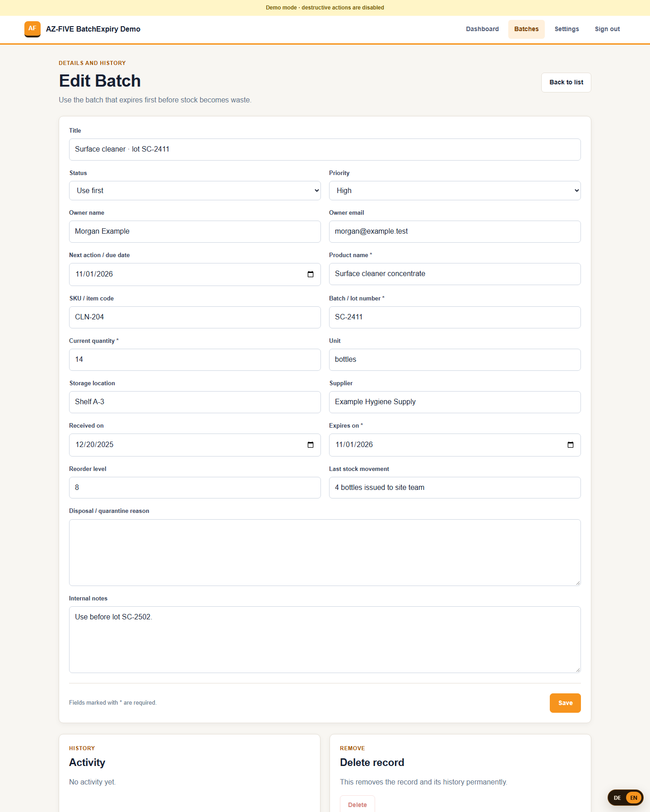The height and width of the screenshot is (812, 650).
Task: Click the Back to list button
Action: 566,83
